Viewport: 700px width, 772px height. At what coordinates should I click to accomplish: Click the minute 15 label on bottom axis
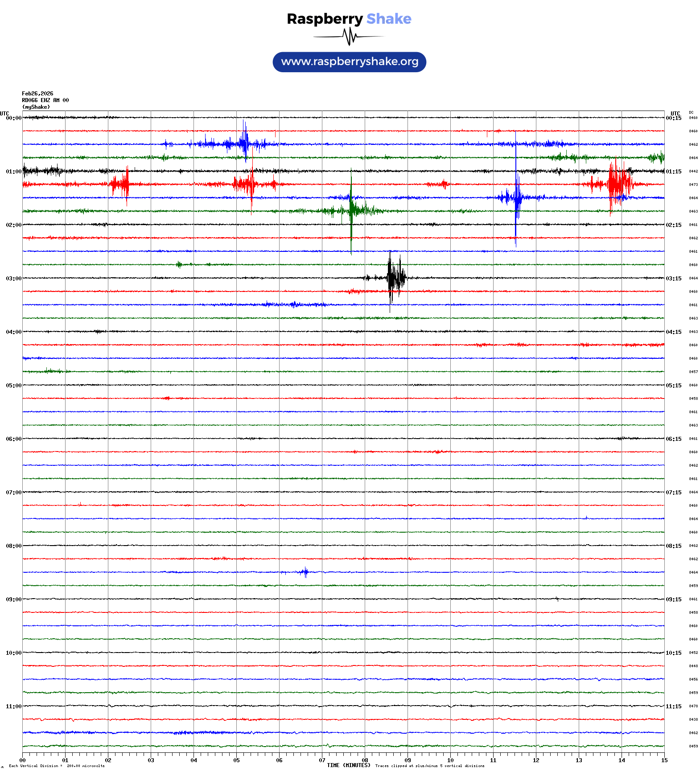664,760
